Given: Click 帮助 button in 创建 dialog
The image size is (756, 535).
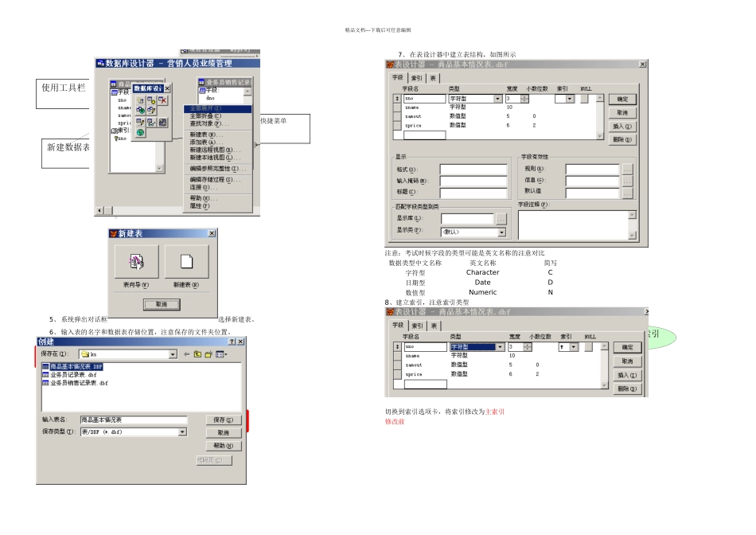Looking at the screenshot, I should pyautogui.click(x=224, y=446).
